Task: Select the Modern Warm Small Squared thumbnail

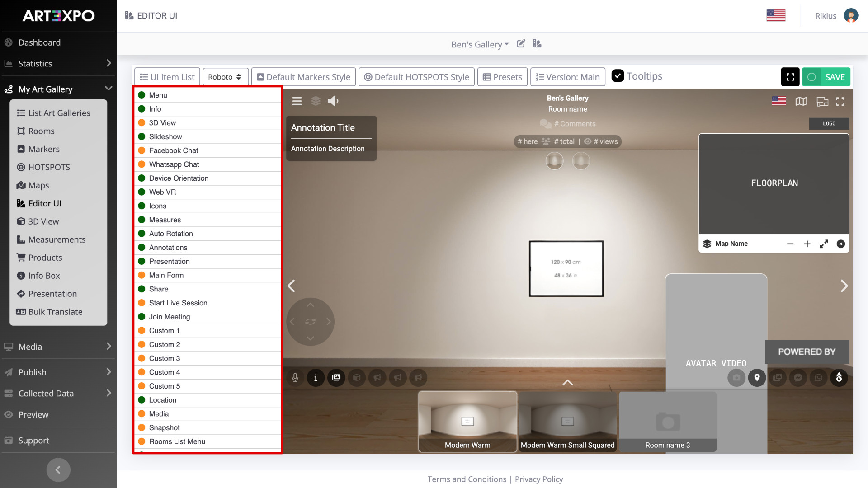Action: (567, 422)
